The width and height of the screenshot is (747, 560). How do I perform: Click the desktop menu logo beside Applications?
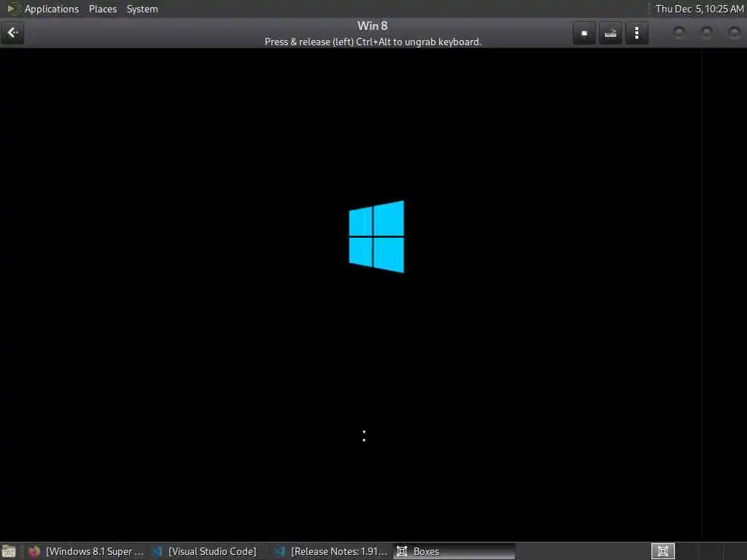coord(13,9)
